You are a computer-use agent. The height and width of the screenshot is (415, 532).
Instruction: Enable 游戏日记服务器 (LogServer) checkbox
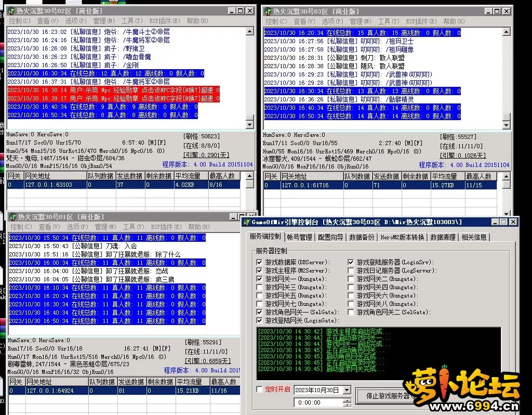(351, 270)
